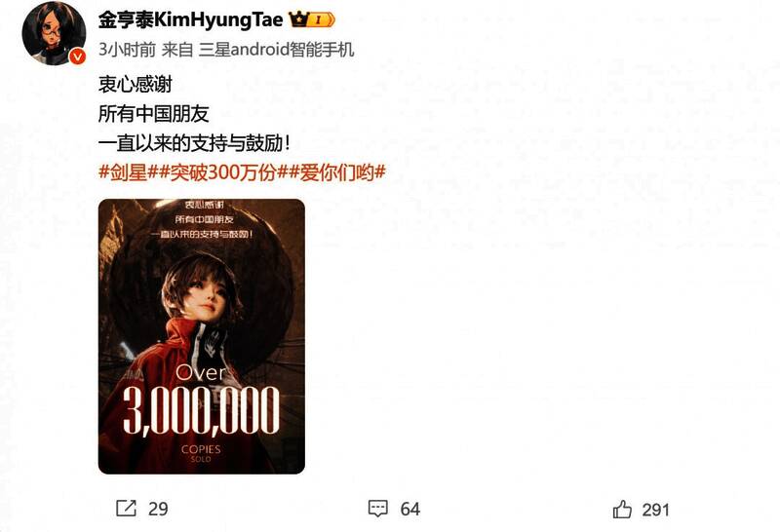Screen dimensions: 780x532
Task: Click the post text line 衷心感谢
Action: [x=136, y=84]
